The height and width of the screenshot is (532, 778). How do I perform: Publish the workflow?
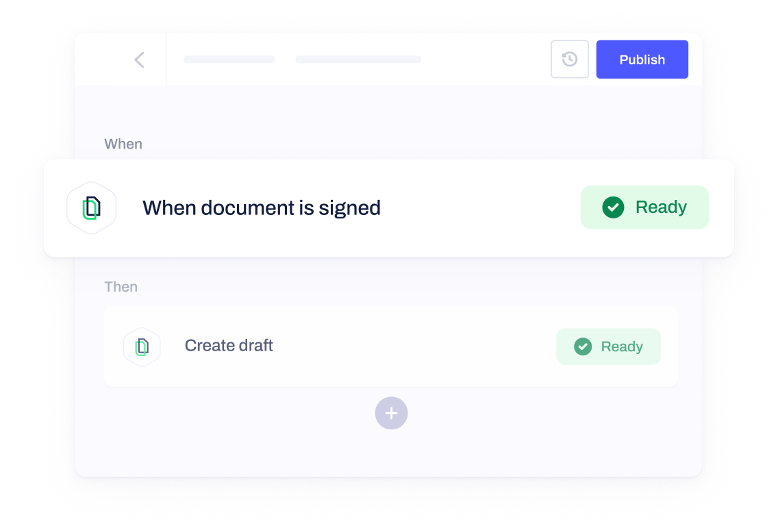(x=642, y=60)
